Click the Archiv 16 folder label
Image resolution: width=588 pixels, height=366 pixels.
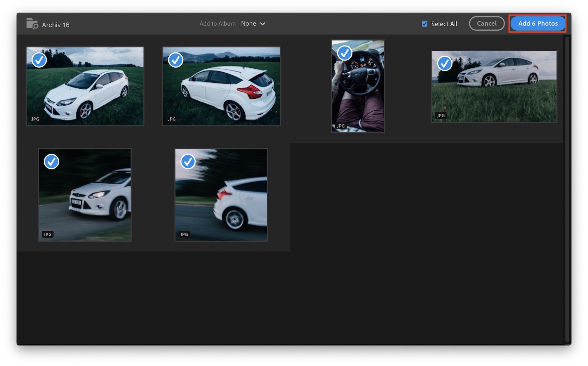pyautogui.click(x=56, y=25)
